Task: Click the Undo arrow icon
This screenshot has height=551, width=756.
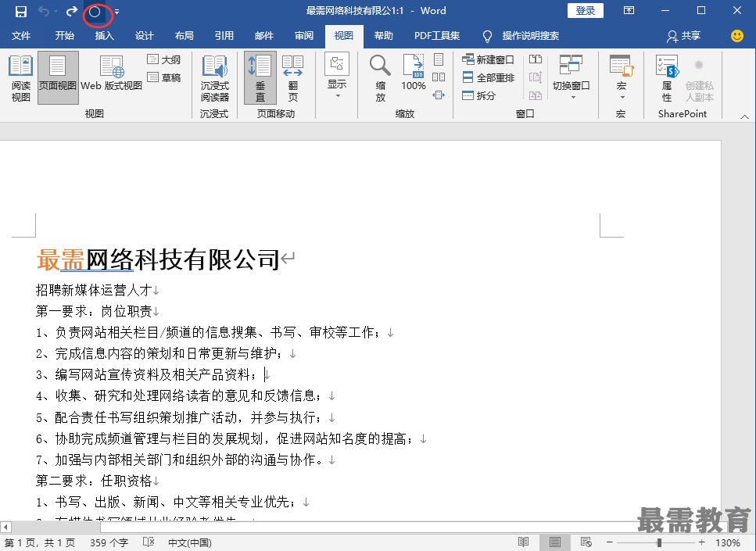Action: point(44,11)
